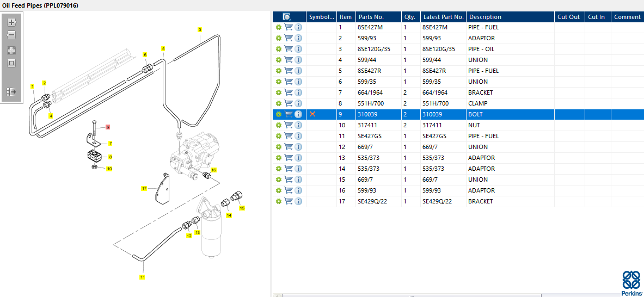Image resolution: width=644 pixels, height=297 pixels.
Task: Click part number 8SE120G/35 in Parts No. column
Action: coord(374,49)
